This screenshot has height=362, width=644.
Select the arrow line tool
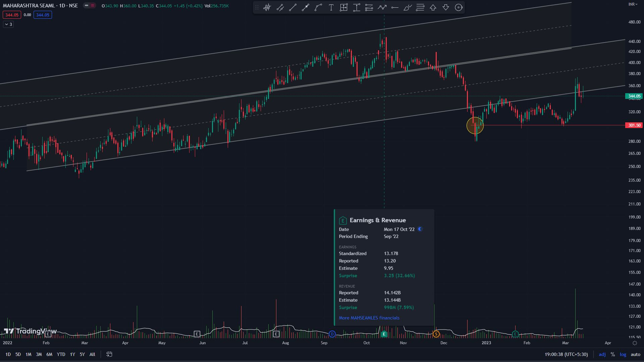tap(305, 7)
